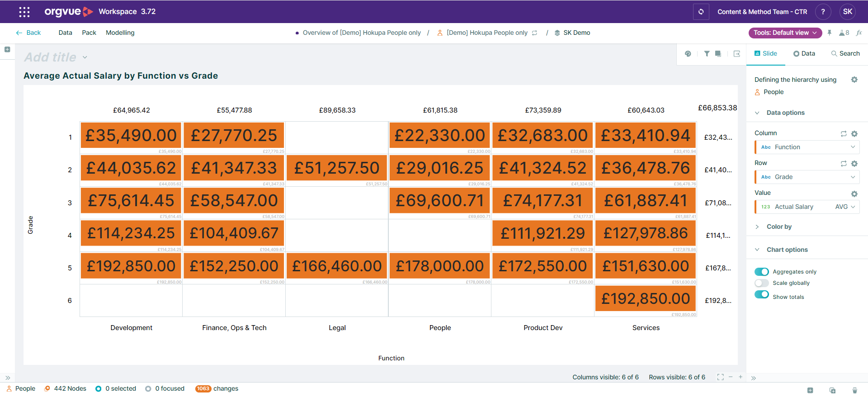
Task: Click grand total £66,853.38
Action: pyautogui.click(x=717, y=108)
